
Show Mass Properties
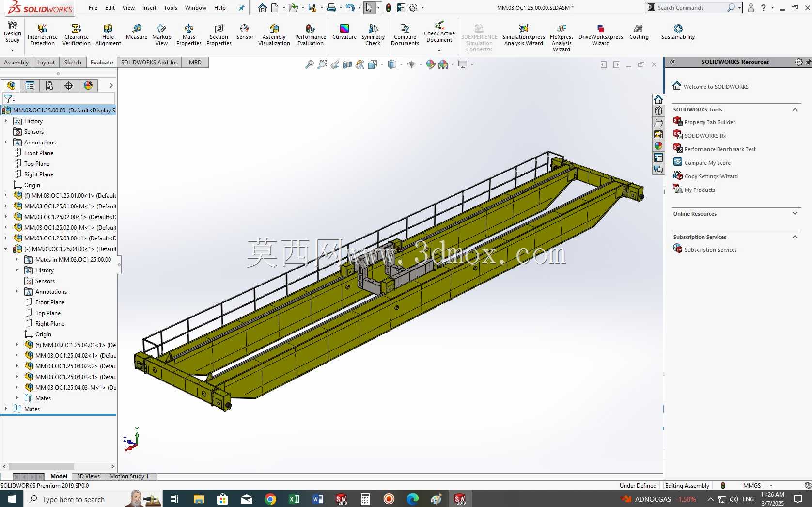coord(189,35)
